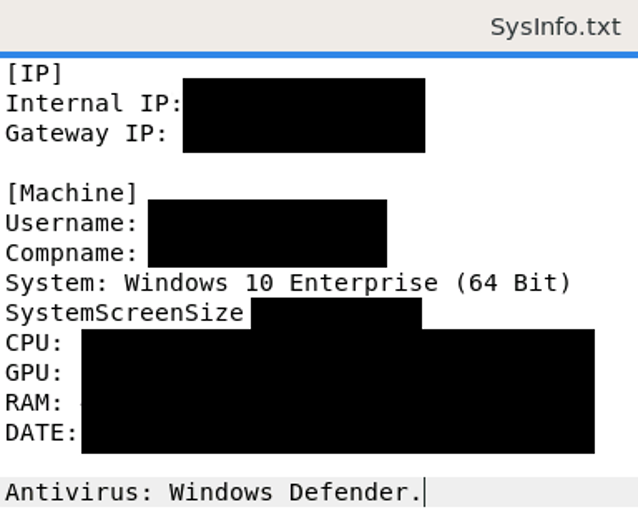
Task: Place cursor on the [Machine] header line
Action: tap(71, 193)
